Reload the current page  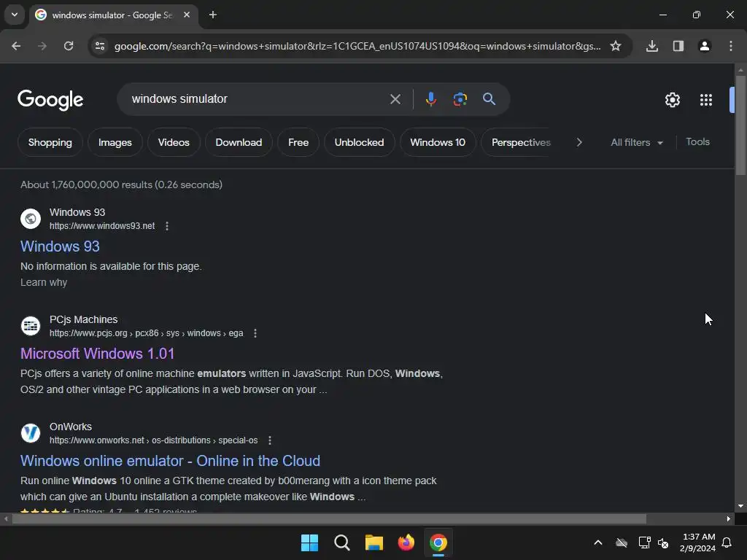69,46
